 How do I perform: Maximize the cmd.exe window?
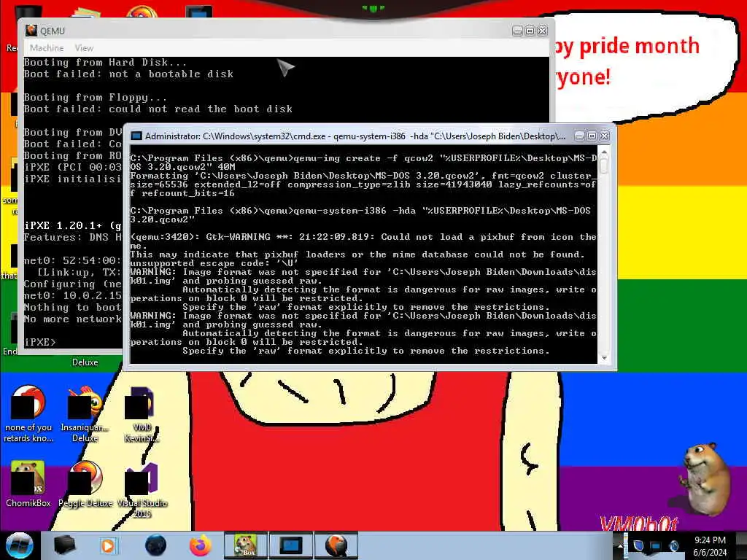coord(592,136)
